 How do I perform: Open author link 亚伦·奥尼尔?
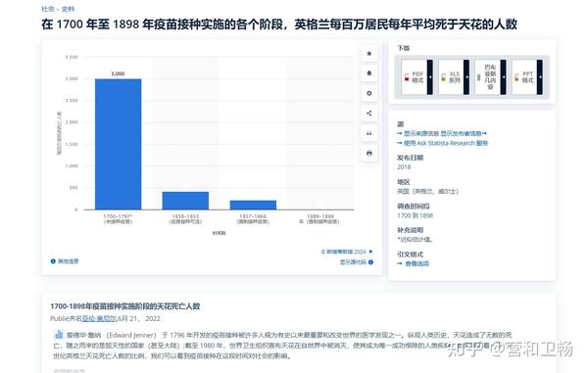tap(100, 319)
